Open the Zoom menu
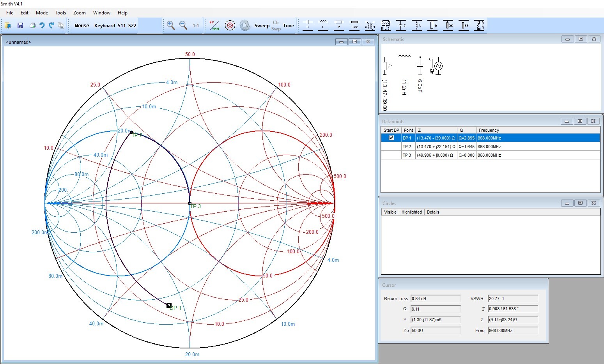 (x=80, y=13)
